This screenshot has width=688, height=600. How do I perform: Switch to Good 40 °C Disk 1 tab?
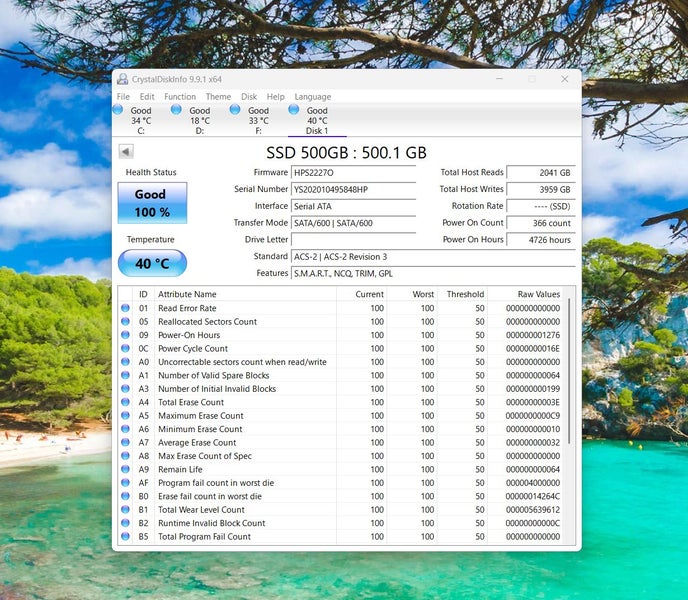pyautogui.click(x=317, y=120)
